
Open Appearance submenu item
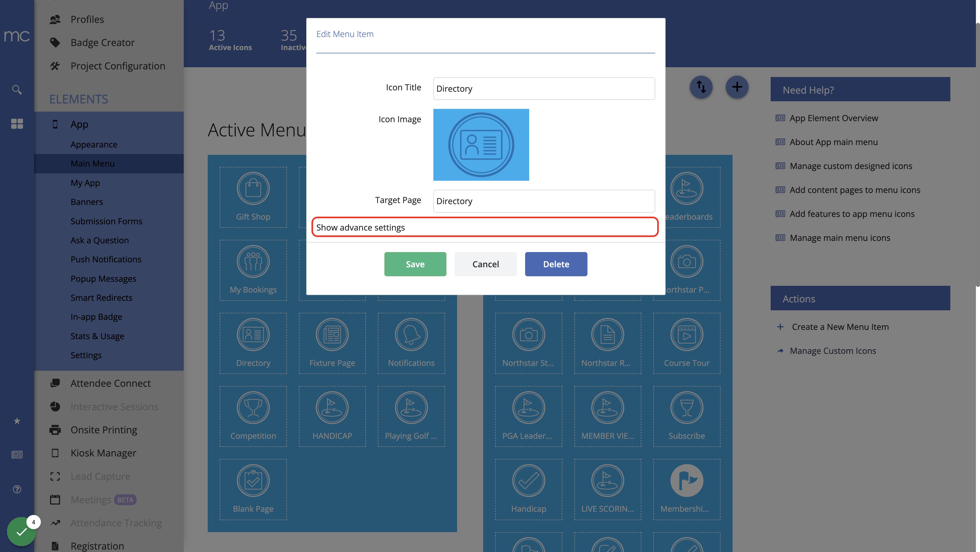94,145
